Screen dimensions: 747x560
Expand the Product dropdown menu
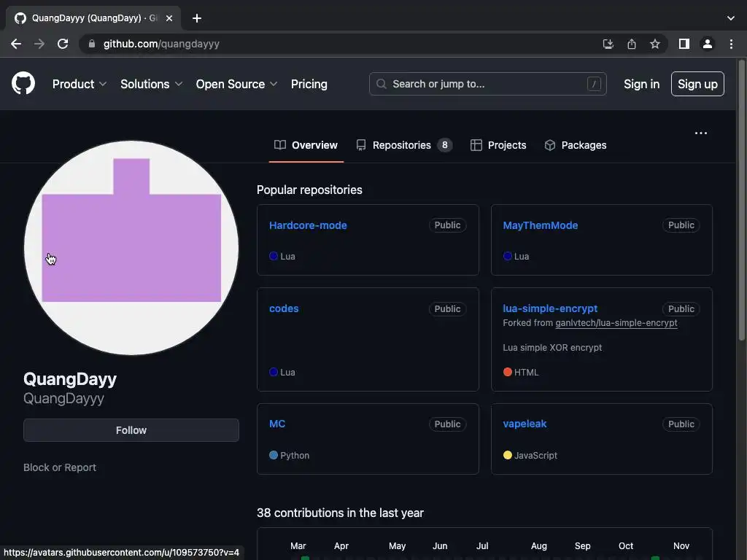79,84
